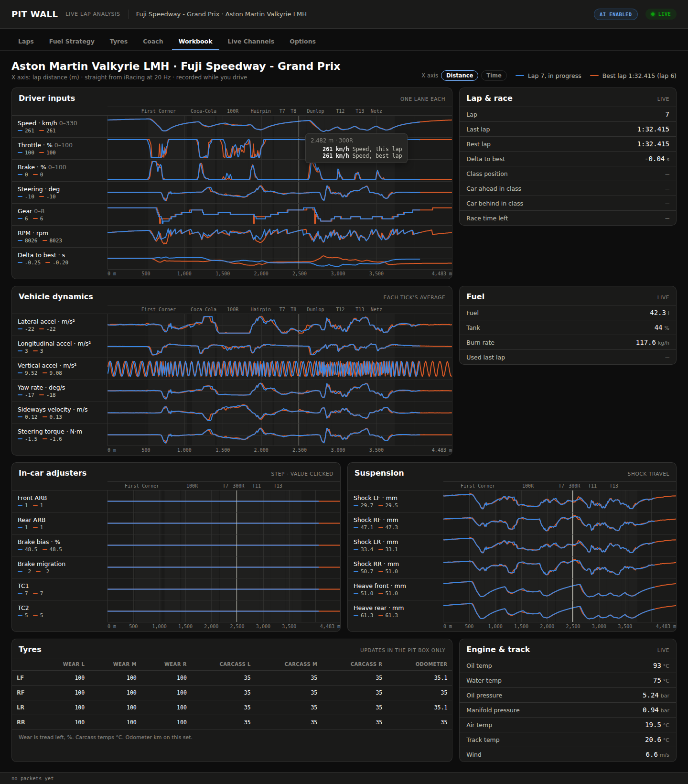Click the Steering deg channel label
Viewport: 688px width, 784px height.
[39, 189]
